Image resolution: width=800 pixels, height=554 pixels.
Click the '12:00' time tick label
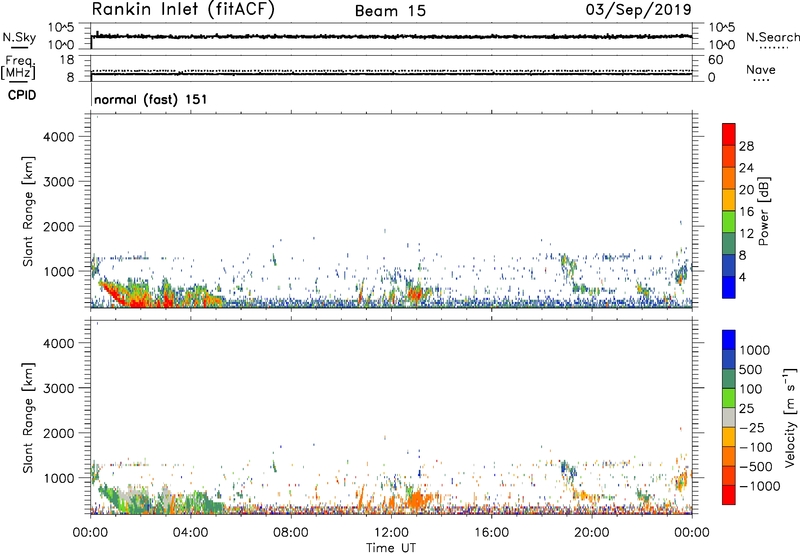391,533
